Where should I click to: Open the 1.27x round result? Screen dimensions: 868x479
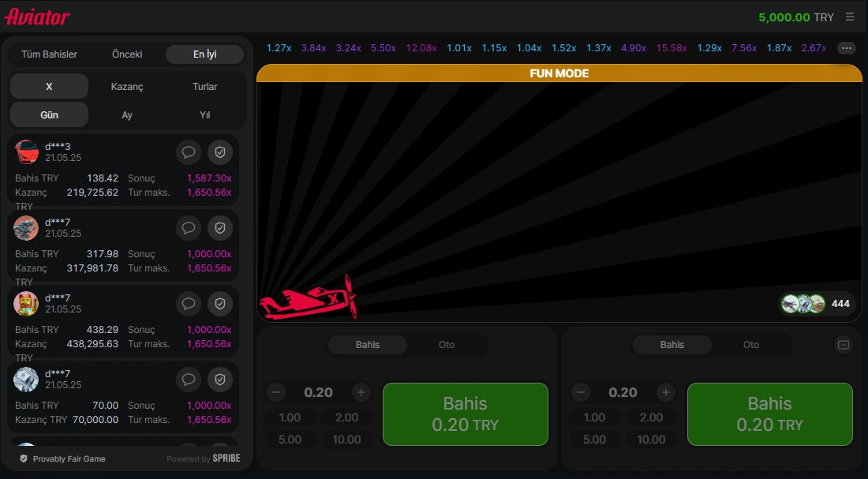279,48
